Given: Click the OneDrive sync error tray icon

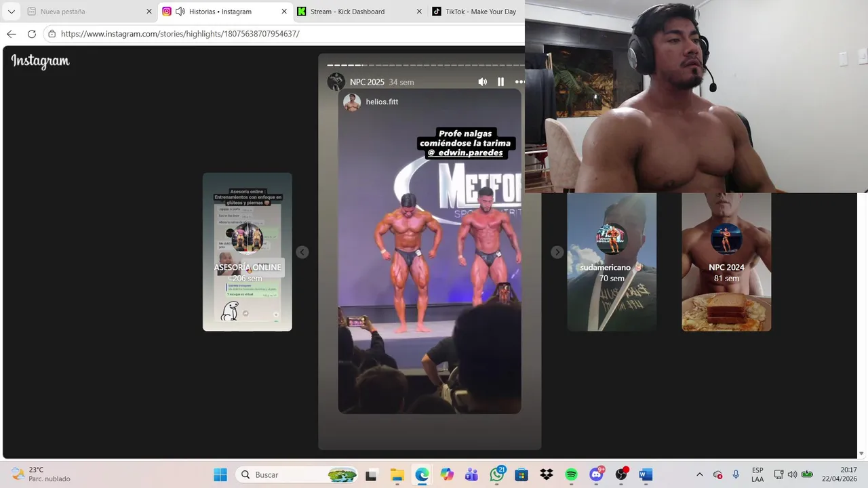Looking at the screenshot, I should point(717,474).
